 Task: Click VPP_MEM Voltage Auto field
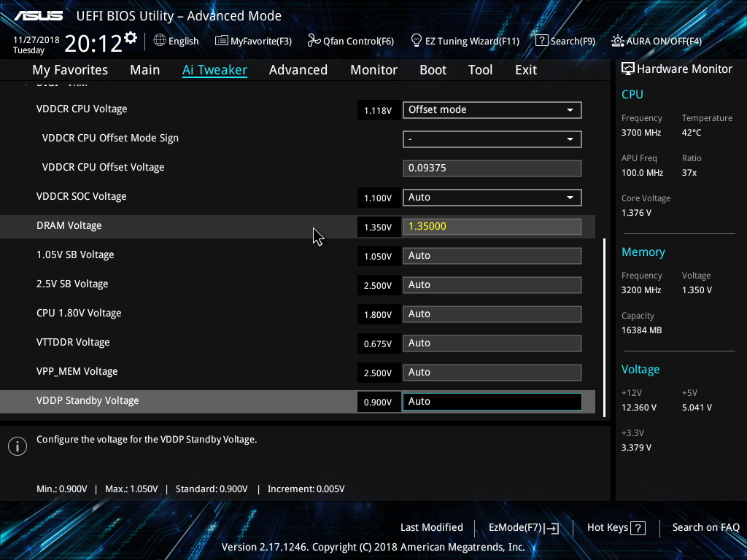[x=492, y=373]
